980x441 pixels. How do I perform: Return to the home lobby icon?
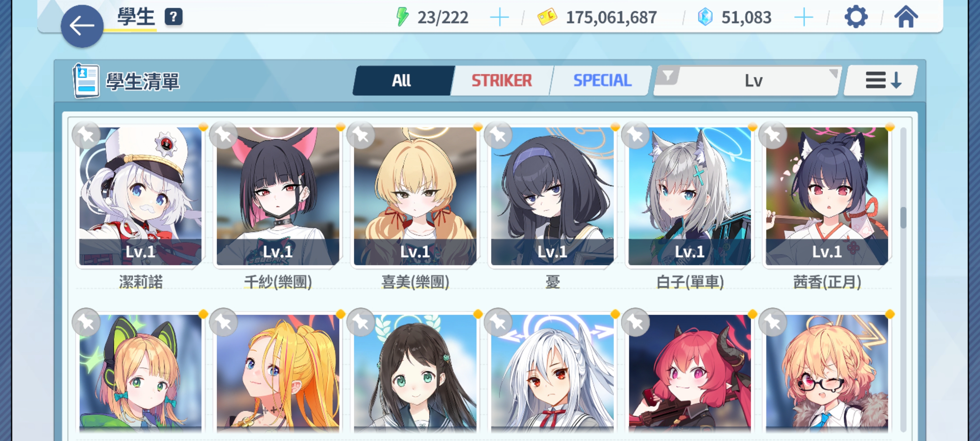pos(906,17)
